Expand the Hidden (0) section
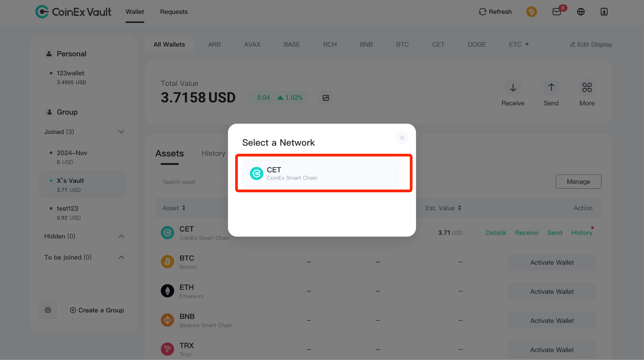This screenshot has height=360, width=644. coord(121,236)
